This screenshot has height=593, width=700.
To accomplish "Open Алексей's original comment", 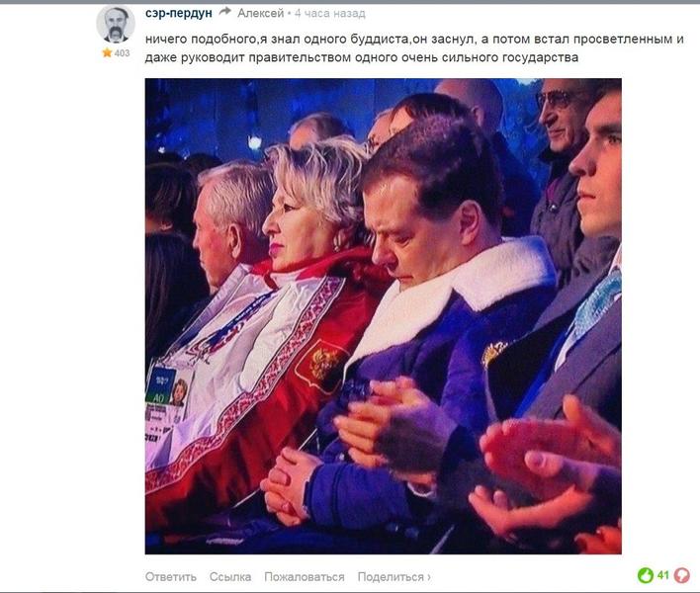I will point(260,14).
